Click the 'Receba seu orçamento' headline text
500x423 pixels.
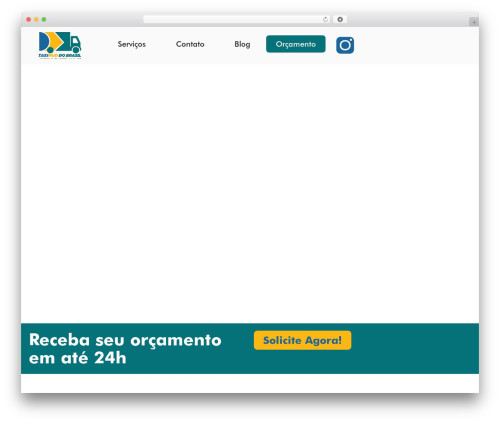point(125,340)
